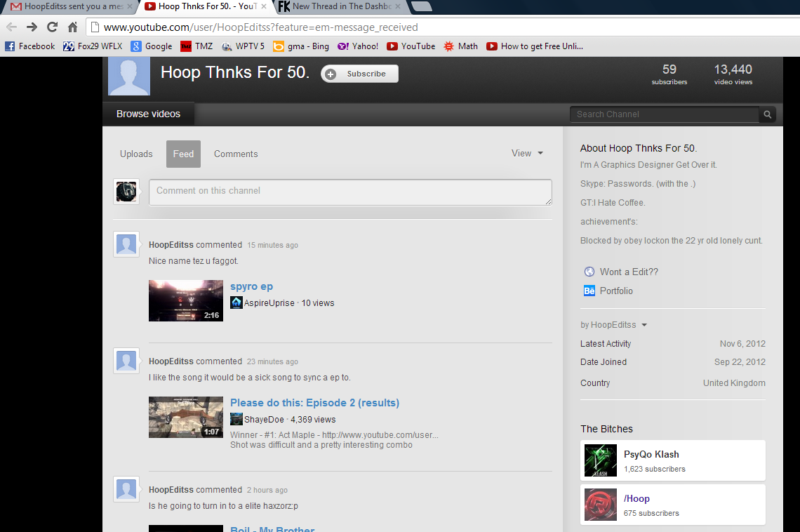Open the Episode 2 results video thumbnail
Image resolution: width=800 pixels, height=532 pixels.
[x=186, y=417]
